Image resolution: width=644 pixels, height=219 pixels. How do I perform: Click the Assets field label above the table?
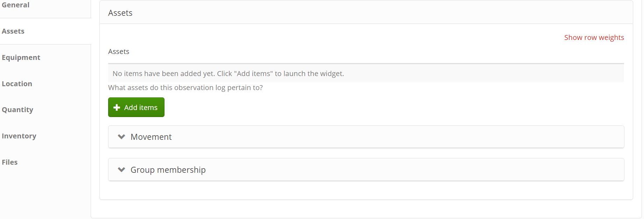pyautogui.click(x=119, y=52)
